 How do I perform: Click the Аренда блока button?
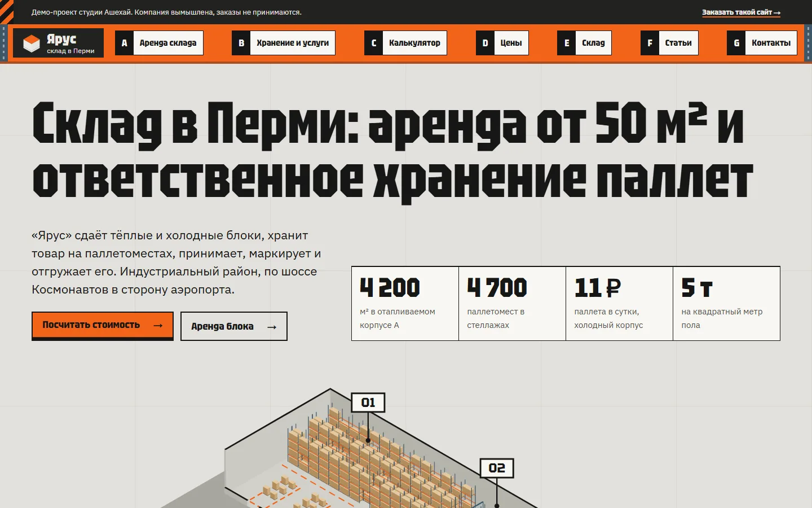pyautogui.click(x=234, y=326)
